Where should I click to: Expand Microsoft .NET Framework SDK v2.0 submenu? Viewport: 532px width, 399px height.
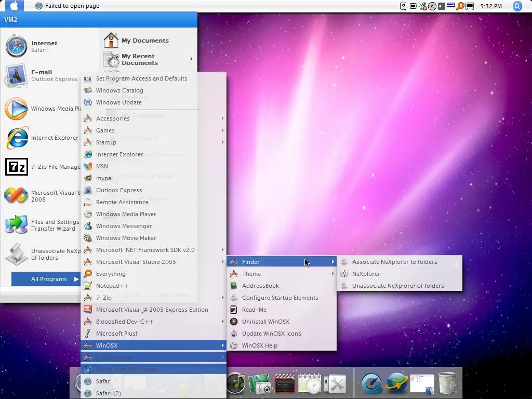tap(154, 250)
